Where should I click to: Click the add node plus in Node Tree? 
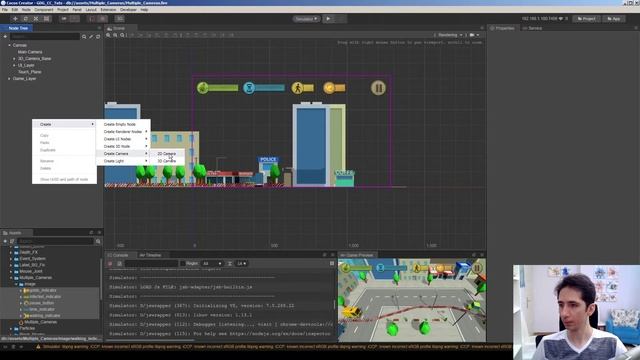click(x=5, y=36)
